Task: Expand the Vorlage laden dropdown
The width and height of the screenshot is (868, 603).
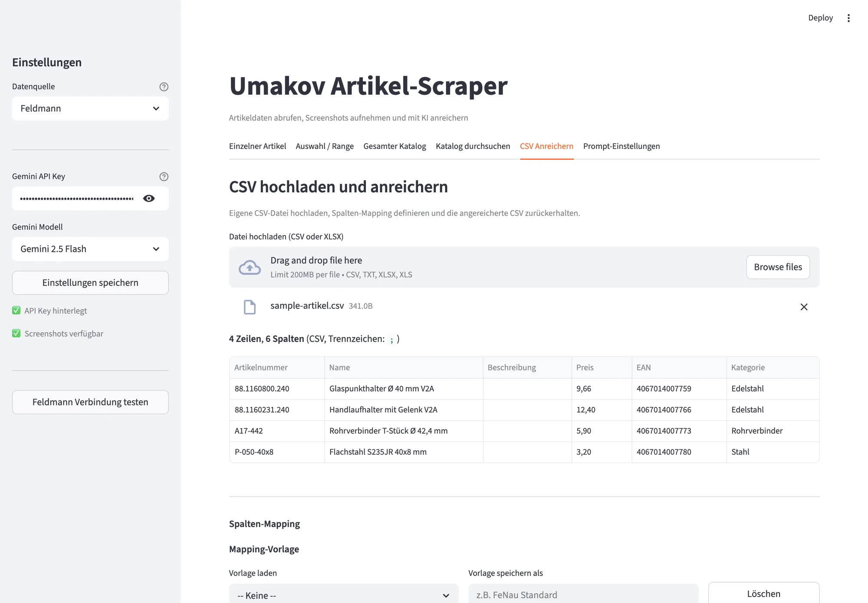Action: 344,595
